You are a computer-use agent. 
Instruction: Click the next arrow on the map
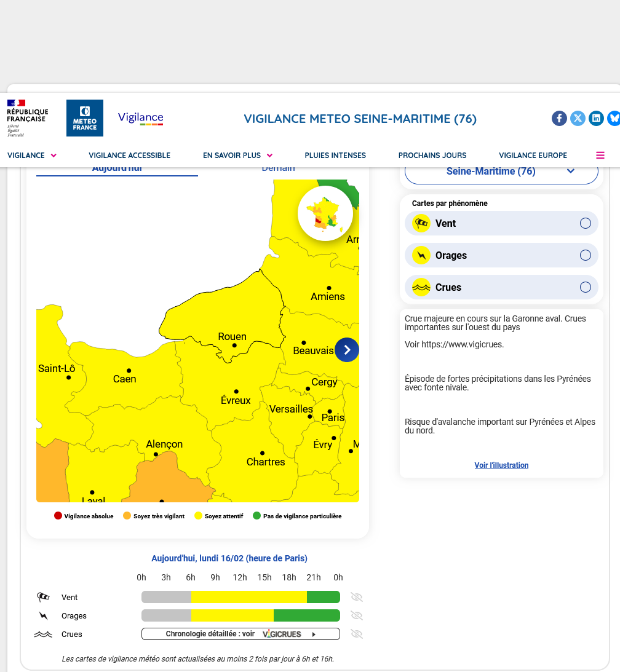(347, 350)
